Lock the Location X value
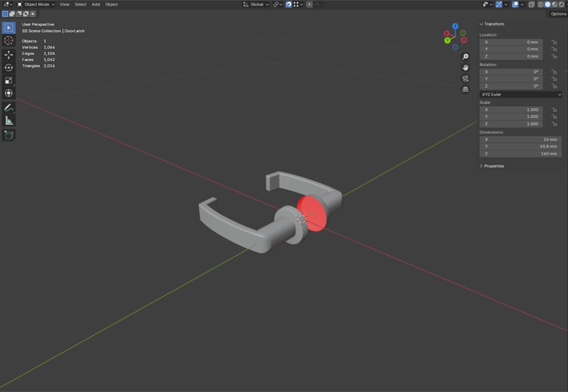 (x=554, y=42)
